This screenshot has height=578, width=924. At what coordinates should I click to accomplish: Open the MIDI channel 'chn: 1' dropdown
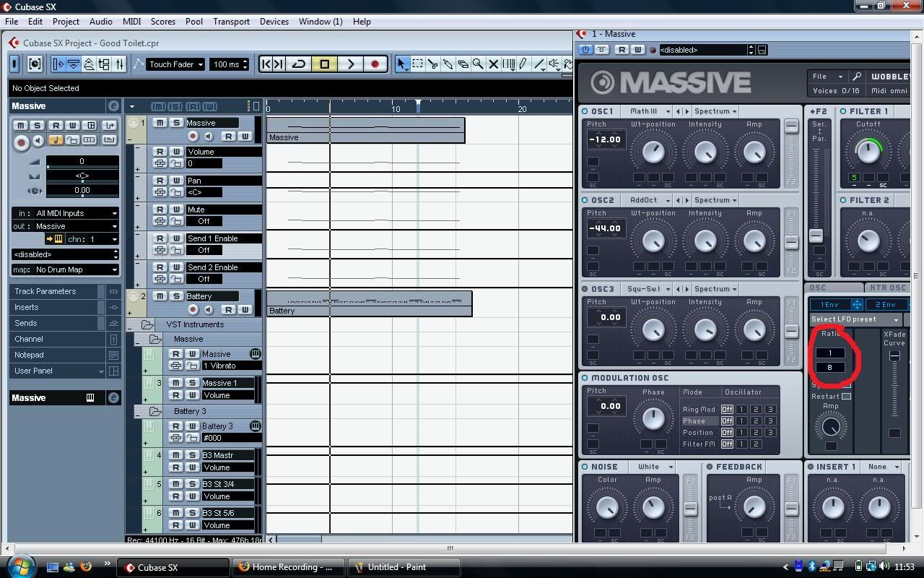pos(92,239)
